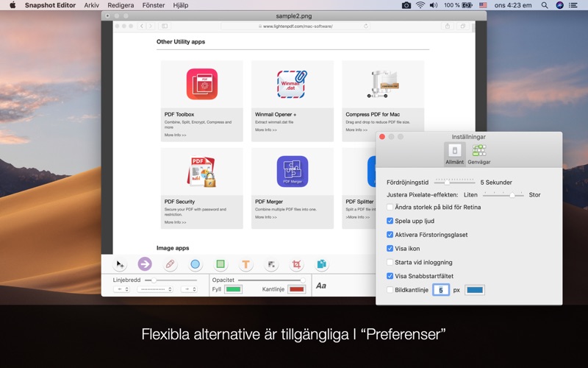
Task: Click the PDF Merger puzzle icon
Action: point(293,171)
